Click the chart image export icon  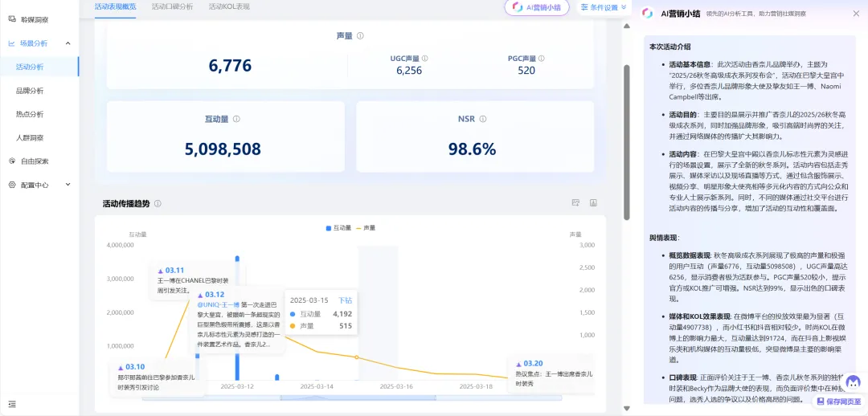click(x=575, y=203)
